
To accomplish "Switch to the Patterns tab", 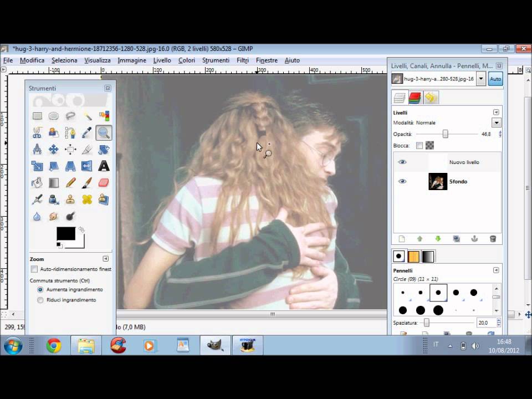I will click(413, 257).
